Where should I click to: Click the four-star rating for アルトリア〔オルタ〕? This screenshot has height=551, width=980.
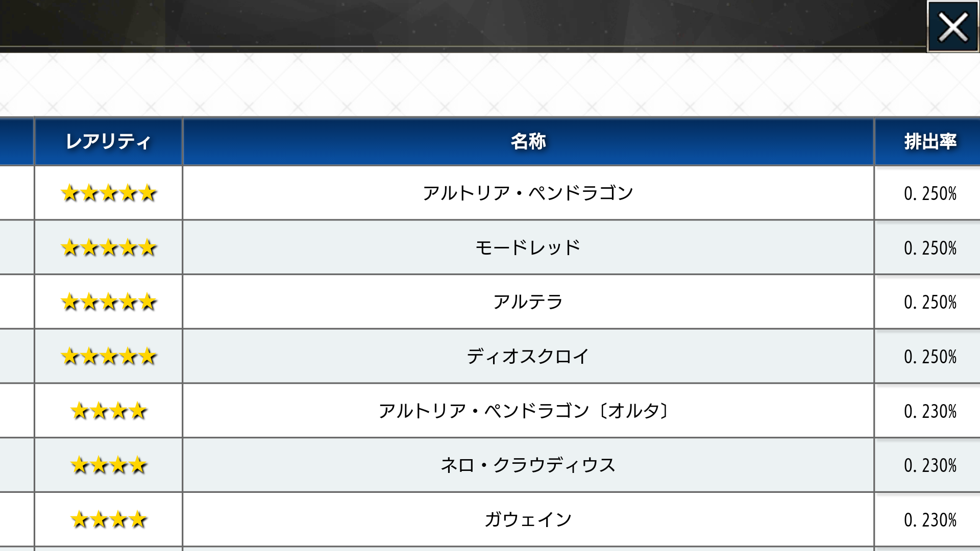click(x=108, y=411)
